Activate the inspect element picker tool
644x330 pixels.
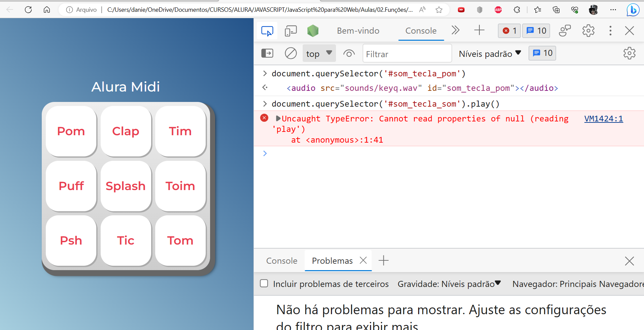point(267,31)
